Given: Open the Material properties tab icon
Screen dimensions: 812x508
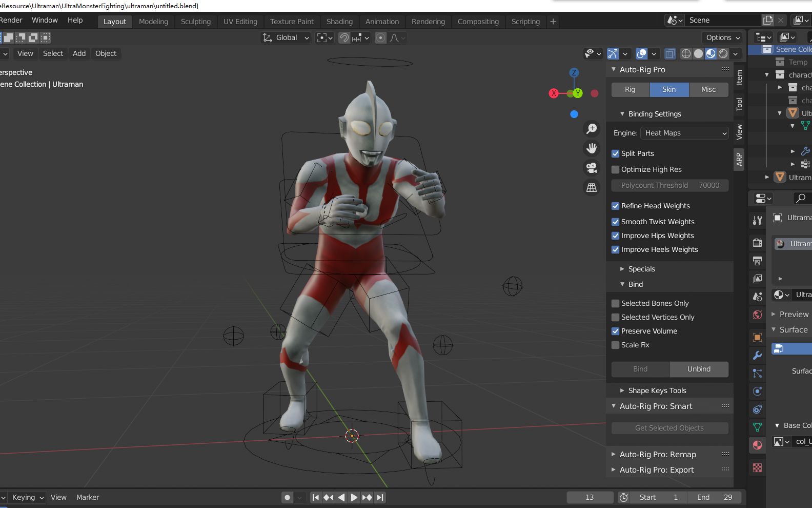Looking at the screenshot, I should pyautogui.click(x=757, y=445).
